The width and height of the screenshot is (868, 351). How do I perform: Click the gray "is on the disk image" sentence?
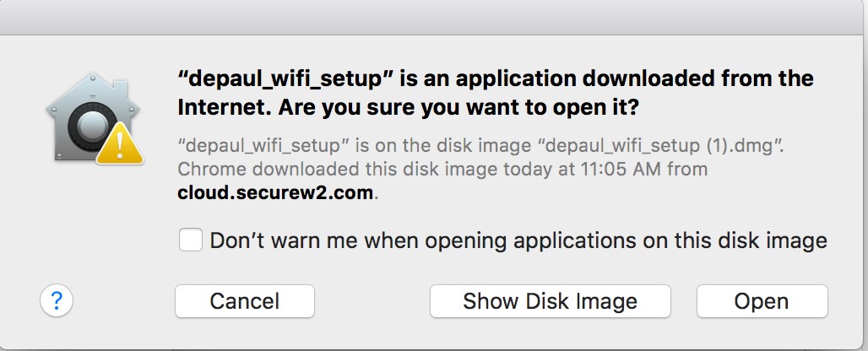pos(481,145)
